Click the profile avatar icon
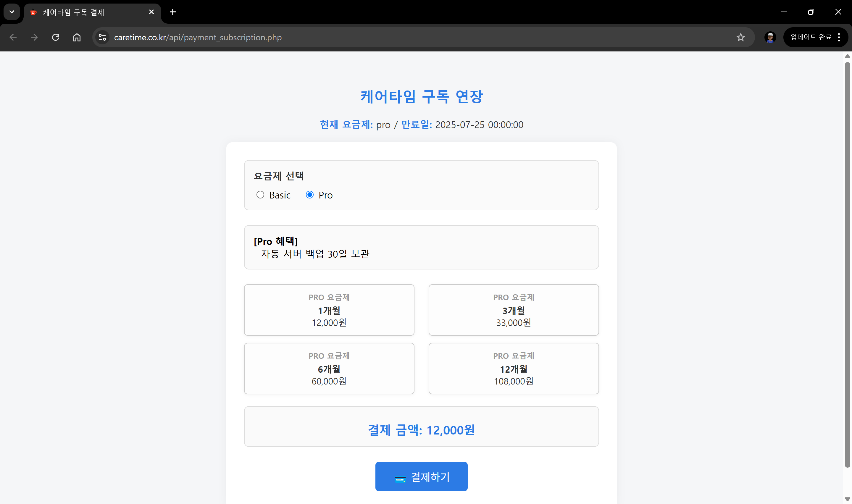Screen dimensions: 852x504 click(770, 37)
